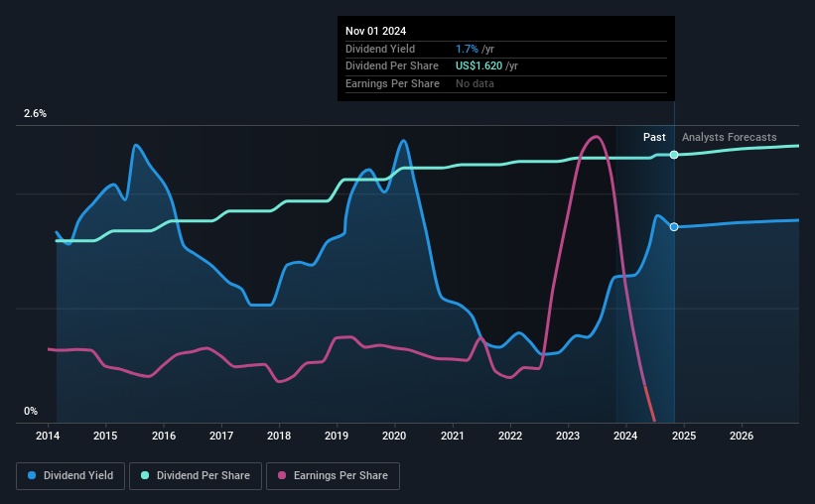Screen dimensions: 815x504
Task: Click the 2.6% y-axis label
Action: point(35,114)
